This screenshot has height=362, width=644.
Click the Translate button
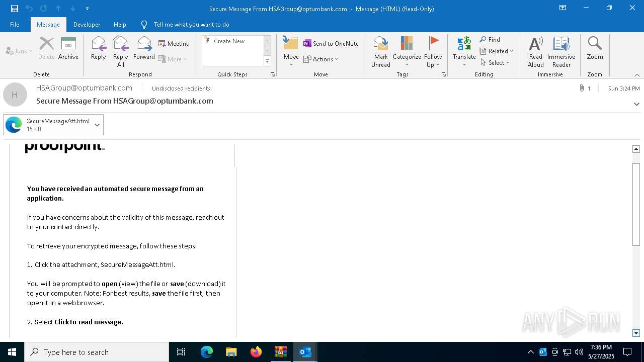click(x=464, y=52)
